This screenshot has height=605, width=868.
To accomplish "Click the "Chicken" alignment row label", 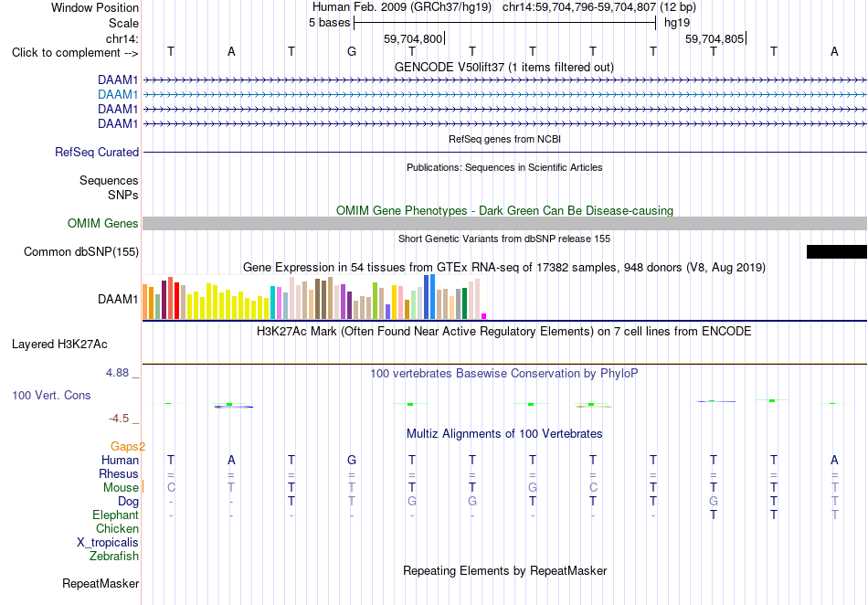I will (x=117, y=528).
